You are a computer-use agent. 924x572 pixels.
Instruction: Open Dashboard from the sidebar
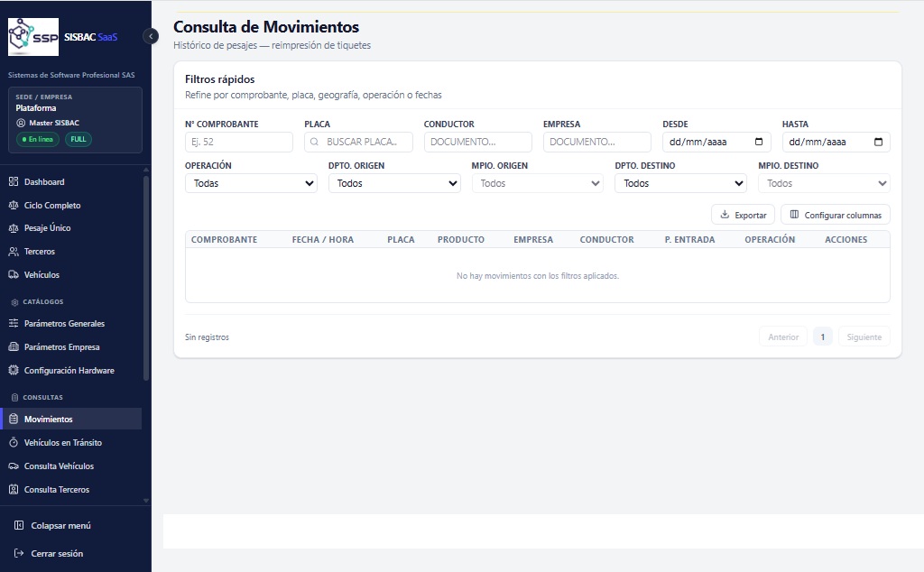(70, 181)
